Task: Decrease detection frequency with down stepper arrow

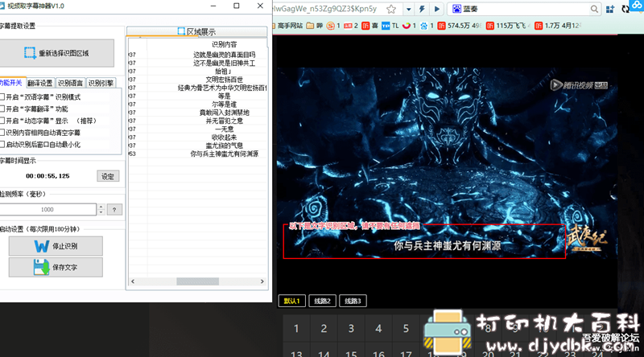Action: pos(101,212)
